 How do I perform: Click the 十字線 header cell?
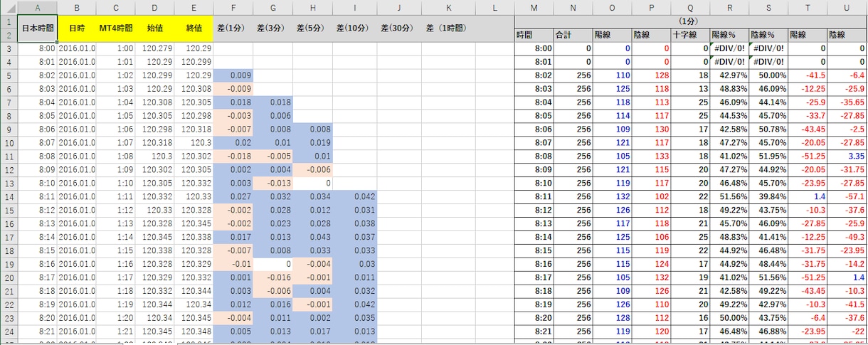pos(689,36)
